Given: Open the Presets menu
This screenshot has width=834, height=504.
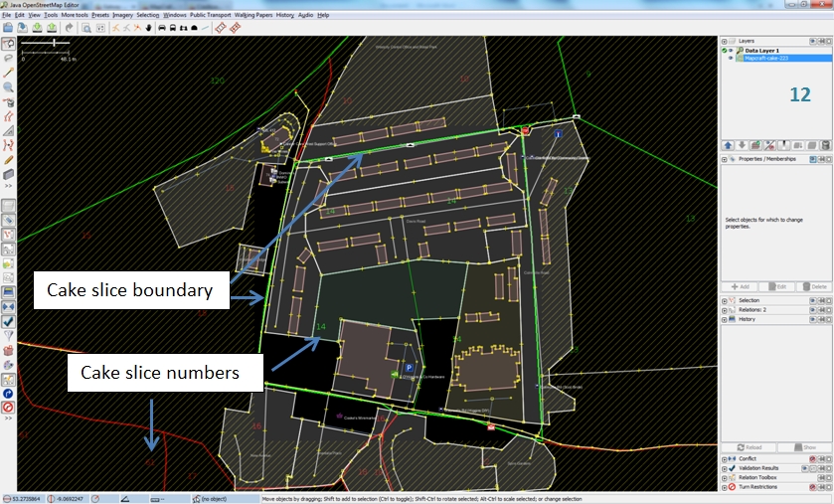Looking at the screenshot, I should [100, 15].
